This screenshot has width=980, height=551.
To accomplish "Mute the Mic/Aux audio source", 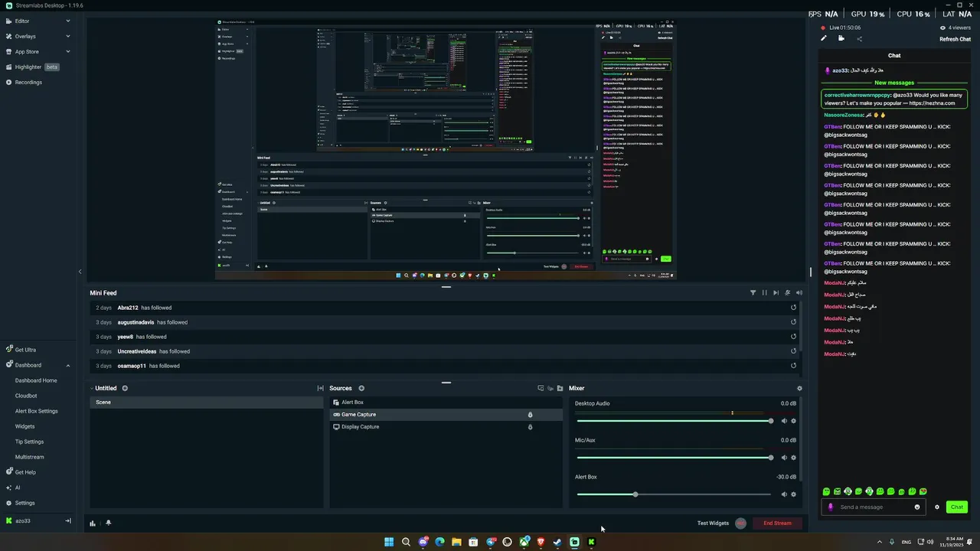I will coord(784,458).
